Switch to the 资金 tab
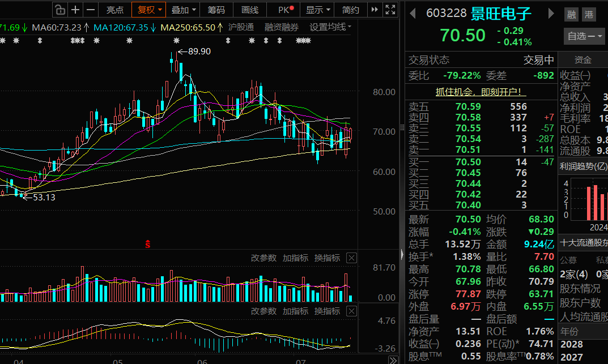This screenshot has height=364, width=608. [x=583, y=60]
